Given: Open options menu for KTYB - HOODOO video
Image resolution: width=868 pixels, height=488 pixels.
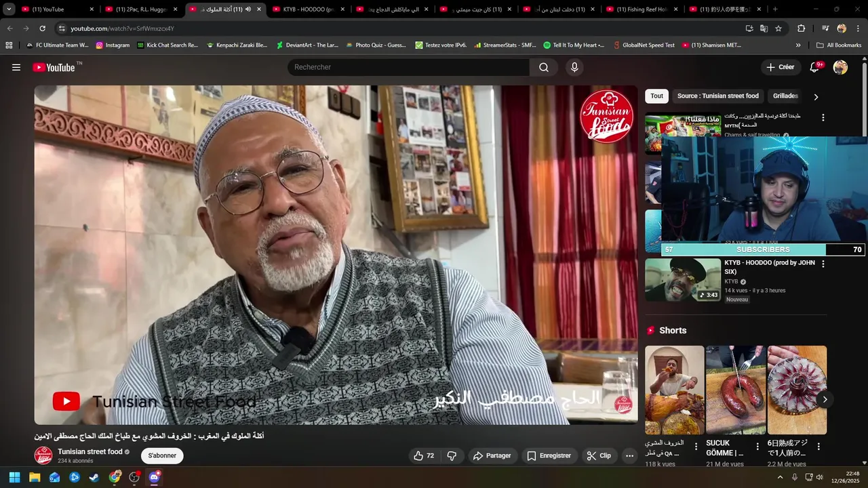Looking at the screenshot, I should [x=823, y=264].
